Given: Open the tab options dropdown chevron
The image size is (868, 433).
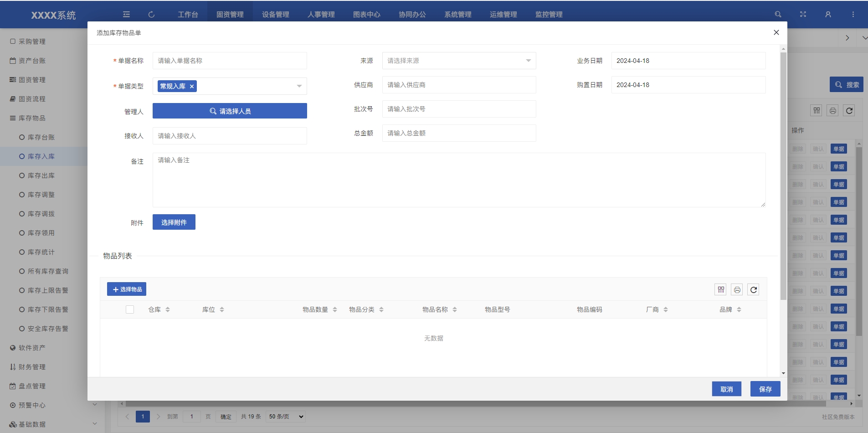Looking at the screenshot, I should tap(864, 38).
